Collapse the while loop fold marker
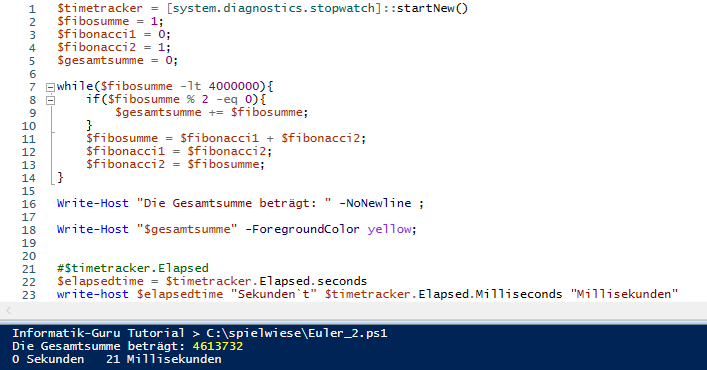 (x=50, y=87)
